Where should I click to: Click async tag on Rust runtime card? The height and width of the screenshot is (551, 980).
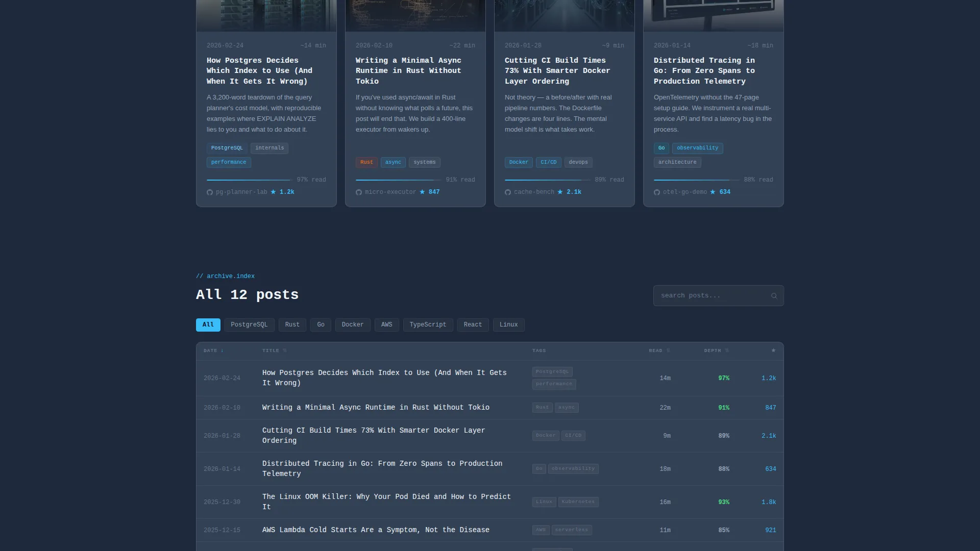393,163
